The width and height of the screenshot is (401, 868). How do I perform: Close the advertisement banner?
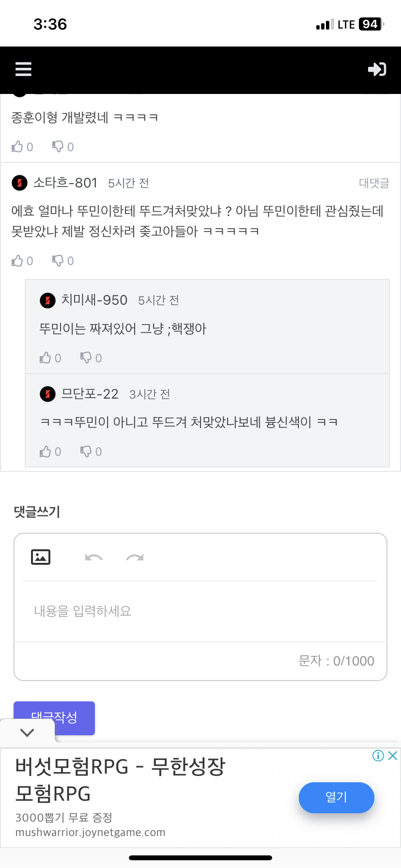coord(393,756)
